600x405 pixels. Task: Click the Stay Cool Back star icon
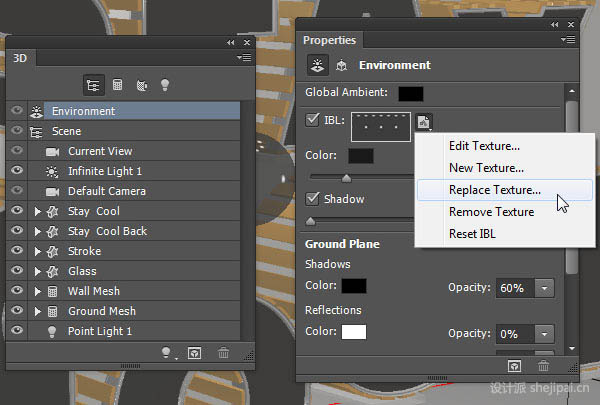pyautogui.click(x=52, y=232)
